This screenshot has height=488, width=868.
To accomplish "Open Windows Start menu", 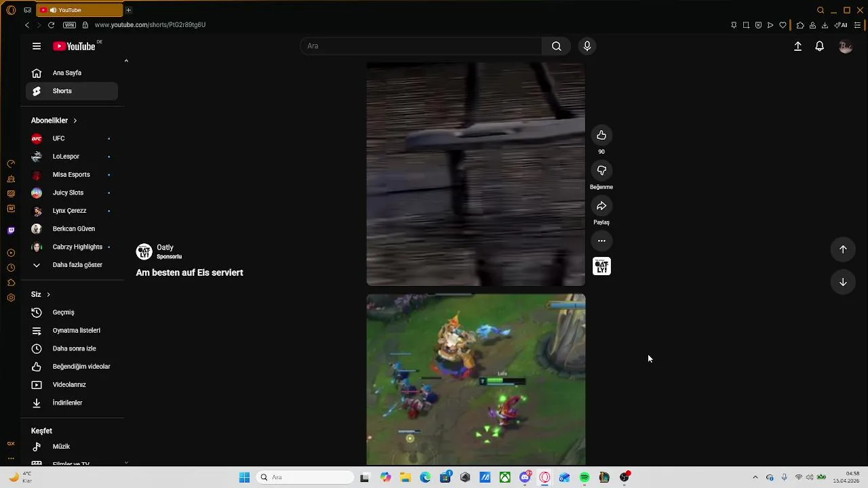I will tap(245, 477).
